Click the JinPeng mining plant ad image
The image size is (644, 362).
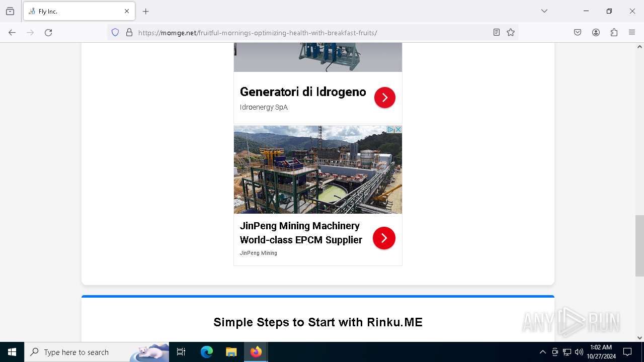(x=318, y=169)
